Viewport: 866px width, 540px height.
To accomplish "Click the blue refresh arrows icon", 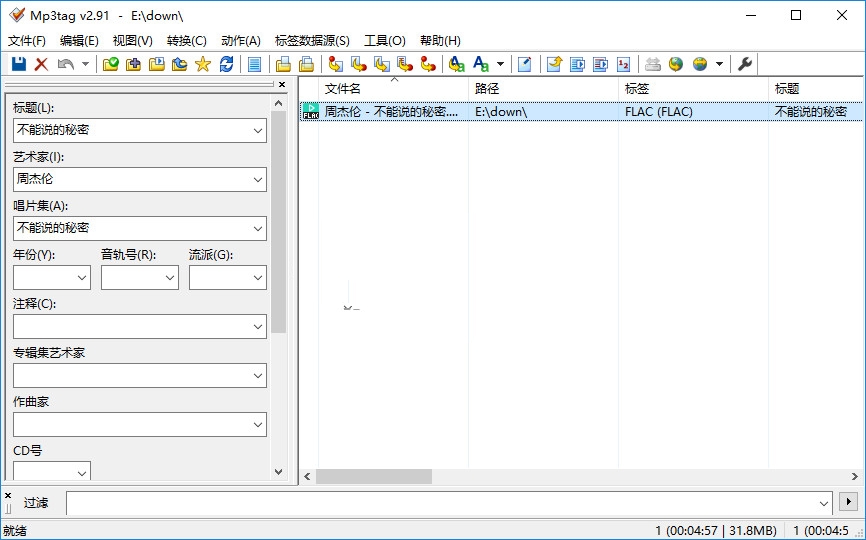I will 227,64.
